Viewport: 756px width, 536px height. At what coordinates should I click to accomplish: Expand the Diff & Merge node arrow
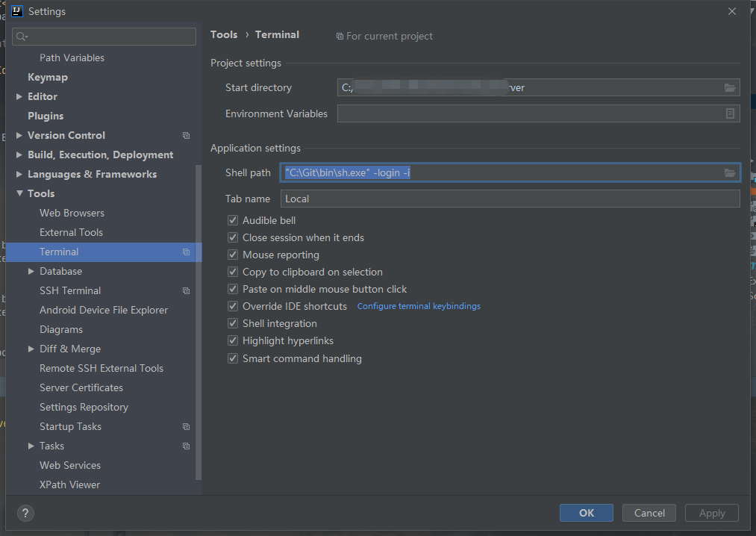[x=31, y=349]
